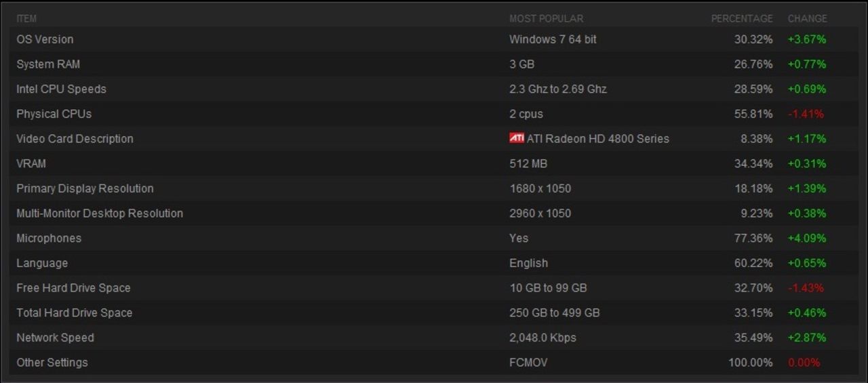
Task: Click the 8.38% percentage
Action: pyautogui.click(x=757, y=139)
